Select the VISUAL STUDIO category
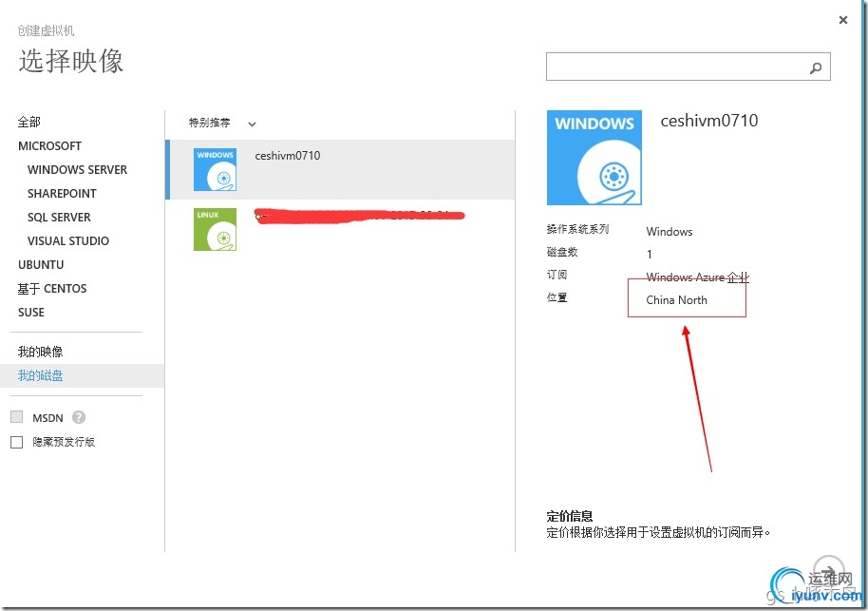This screenshot has width=868, height=611. tap(68, 241)
